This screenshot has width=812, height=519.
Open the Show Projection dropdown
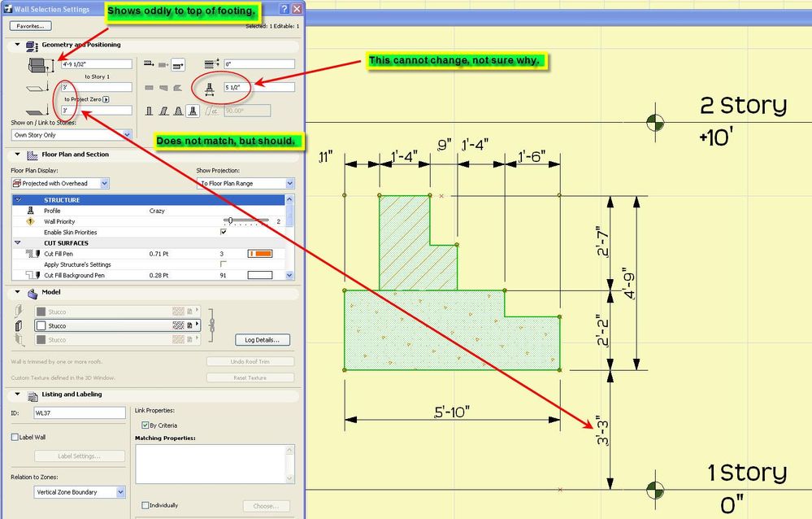[x=245, y=183]
